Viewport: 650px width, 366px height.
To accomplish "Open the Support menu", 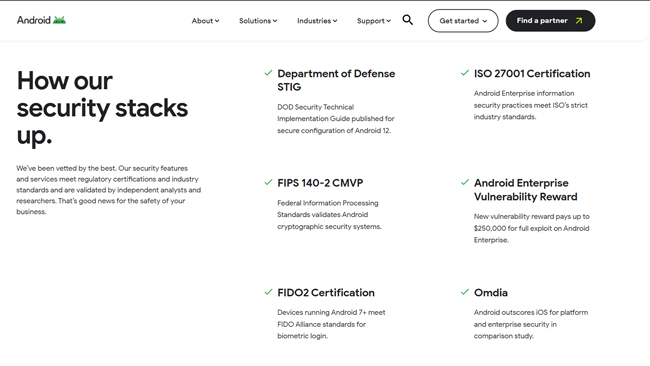I will [374, 21].
